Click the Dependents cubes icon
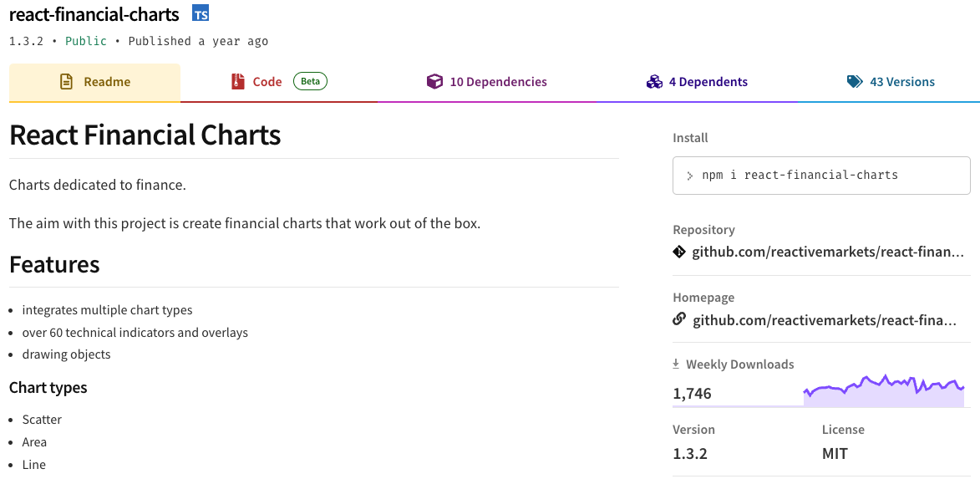The height and width of the screenshot is (479, 980). pyautogui.click(x=653, y=82)
